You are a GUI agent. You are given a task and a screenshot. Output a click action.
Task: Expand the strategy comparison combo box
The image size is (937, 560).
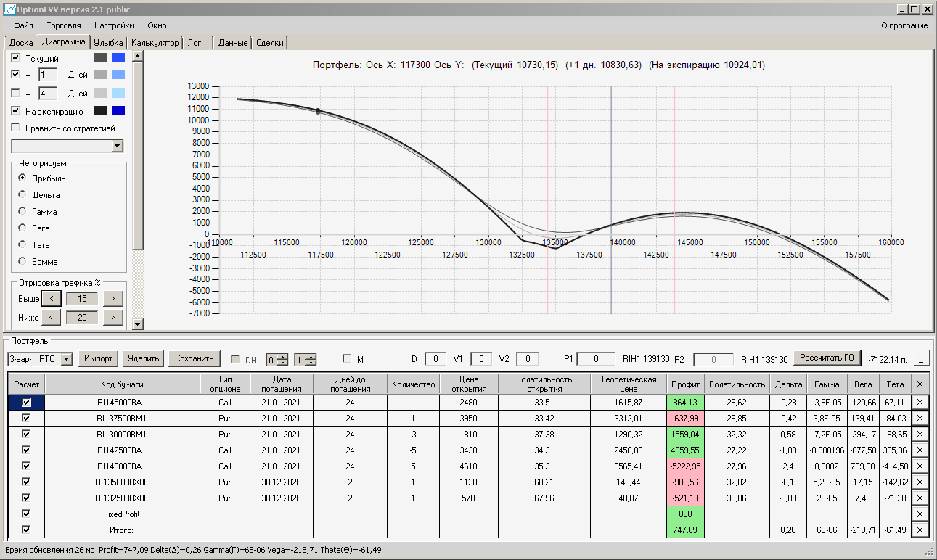pos(118,147)
